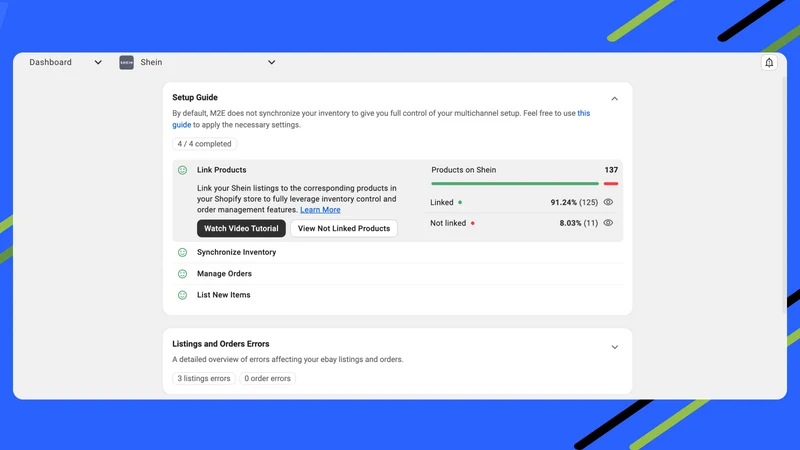Image resolution: width=800 pixels, height=450 pixels.
Task: Click the green linked progress bar
Action: [x=515, y=184]
